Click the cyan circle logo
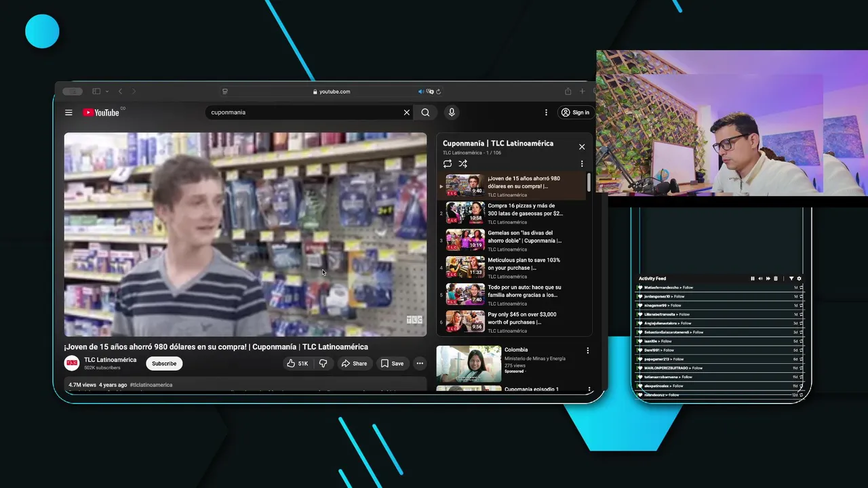The height and width of the screenshot is (488, 868). [x=42, y=31]
